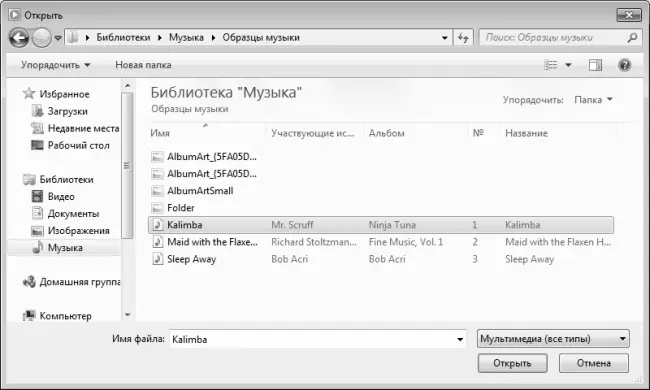
Task: Open the Упорядочить toolbar menu
Action: tap(56, 65)
